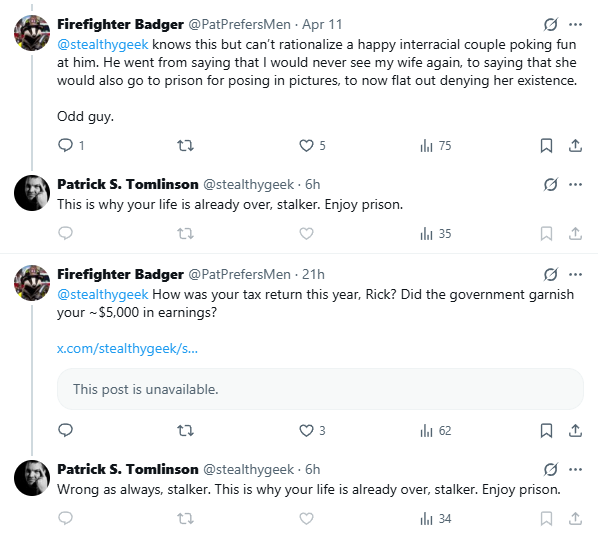
Task: Open the unavailable quoted post box
Action: (320, 389)
